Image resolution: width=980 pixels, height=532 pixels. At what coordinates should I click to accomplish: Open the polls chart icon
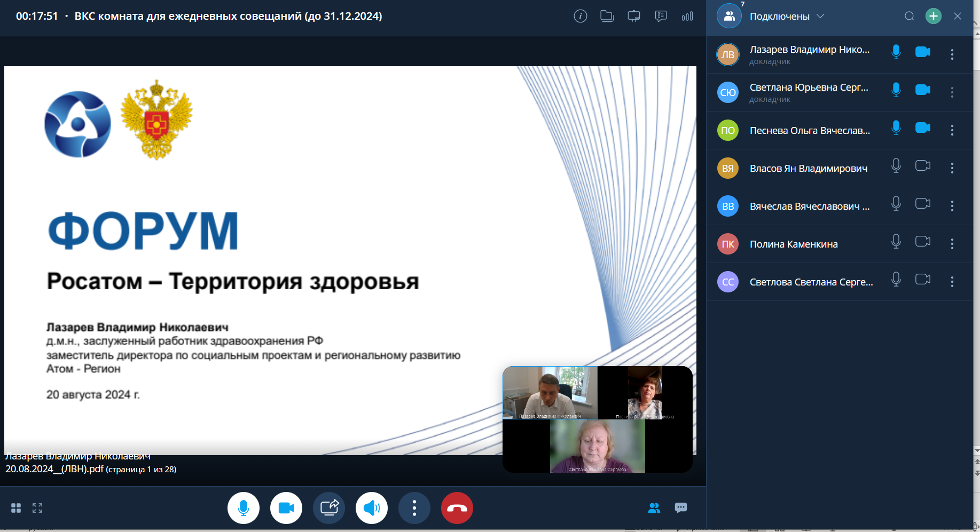click(x=687, y=16)
